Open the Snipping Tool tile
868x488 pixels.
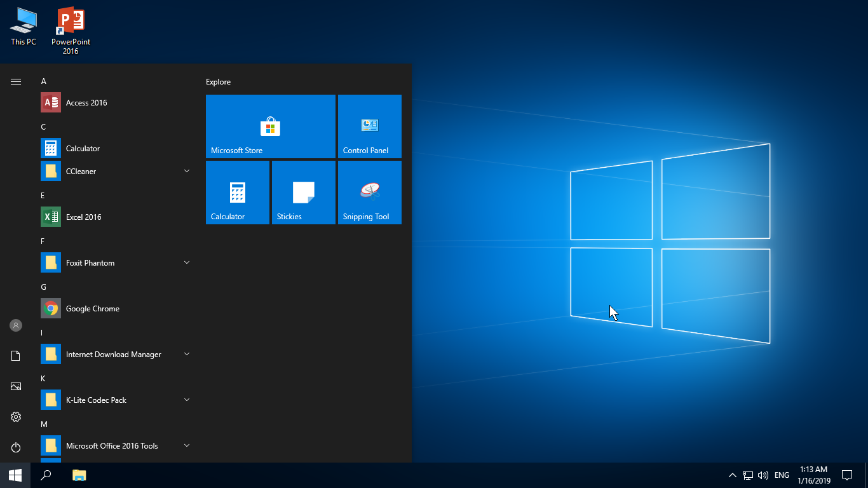click(370, 193)
